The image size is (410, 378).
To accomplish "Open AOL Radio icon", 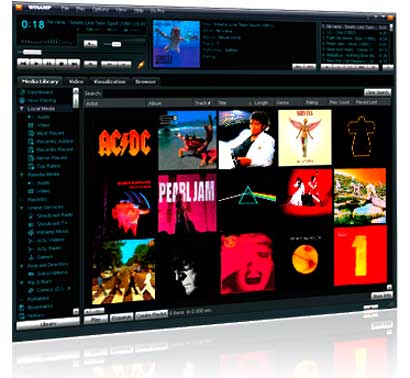I will 31,249.
